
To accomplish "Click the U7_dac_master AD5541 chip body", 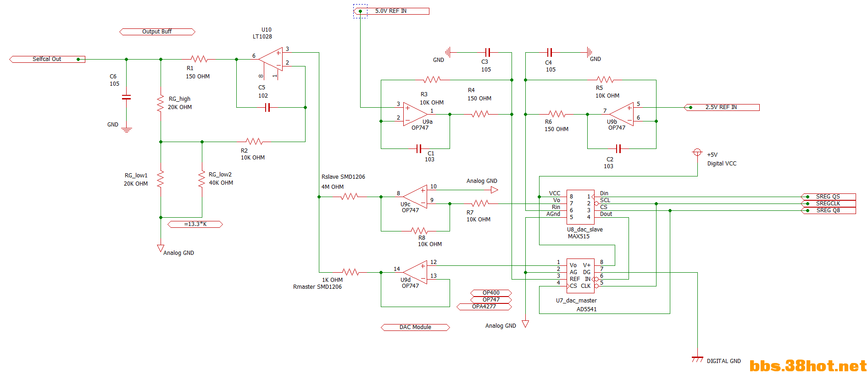I will [x=580, y=276].
